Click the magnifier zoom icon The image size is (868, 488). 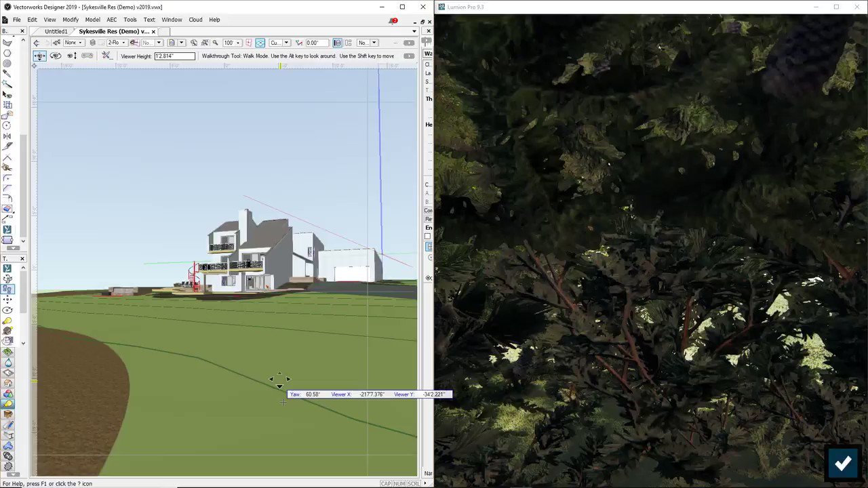point(215,43)
